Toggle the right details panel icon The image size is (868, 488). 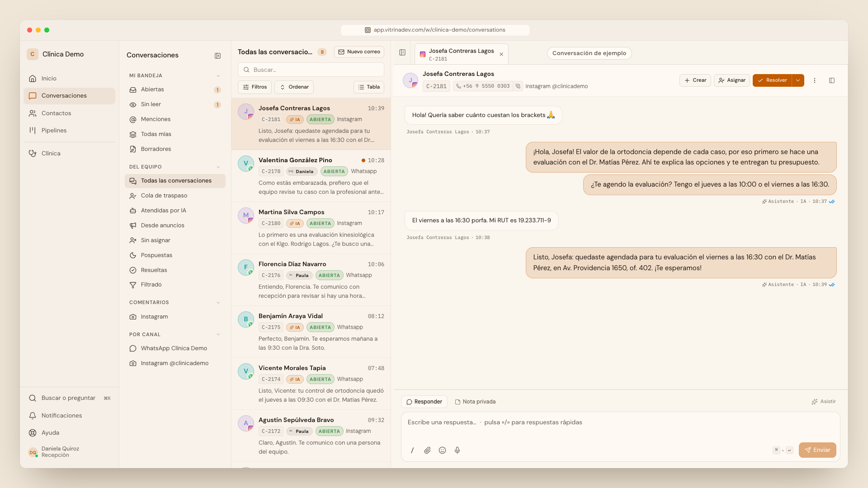click(832, 80)
